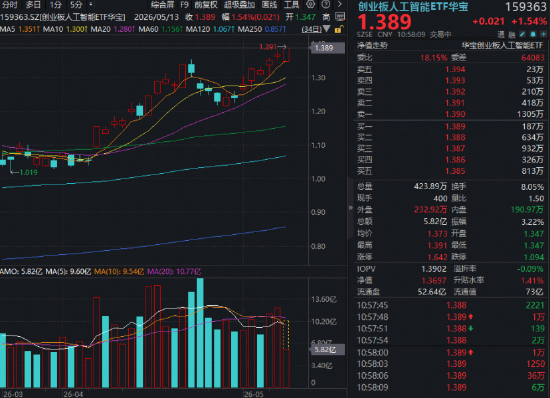Click the AMO MA(5) 9.60亿 volume indicator label
Screen dimensions: 550x398
(x=68, y=271)
